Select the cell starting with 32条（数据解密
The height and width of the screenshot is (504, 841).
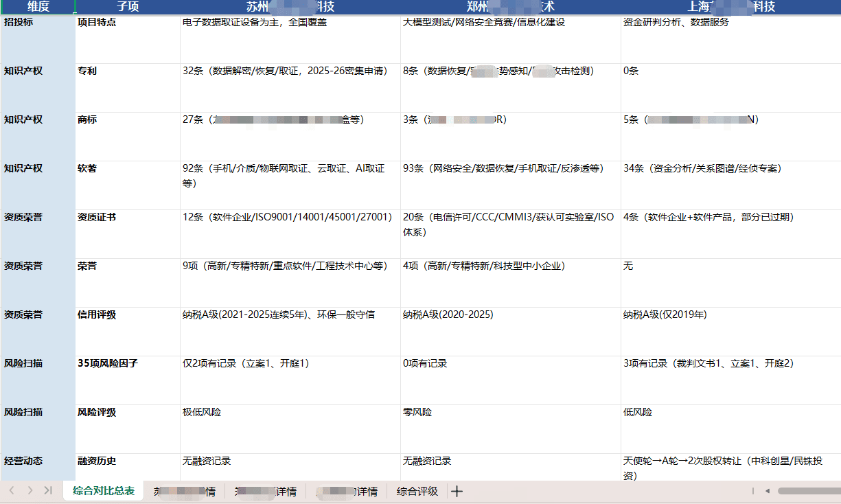[x=290, y=88]
